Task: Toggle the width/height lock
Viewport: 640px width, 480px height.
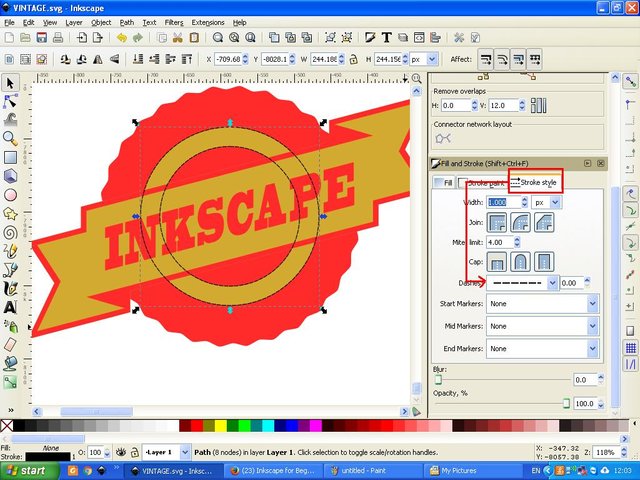Action: [353, 60]
